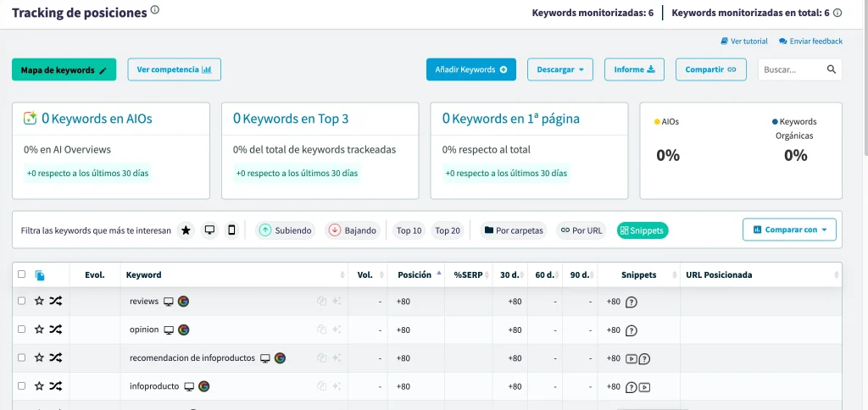The image size is (868, 410).
Task: Open info icon next to Tracking de posiciones
Action: coord(154,11)
